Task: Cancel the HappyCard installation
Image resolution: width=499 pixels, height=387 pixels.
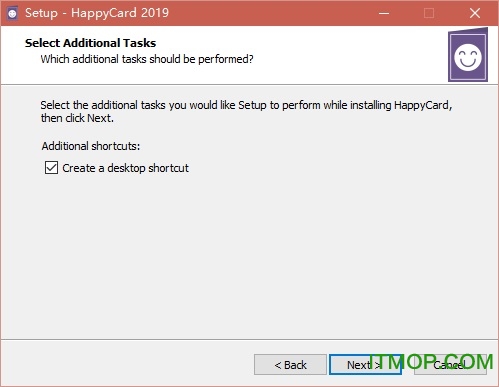Action: point(450,365)
